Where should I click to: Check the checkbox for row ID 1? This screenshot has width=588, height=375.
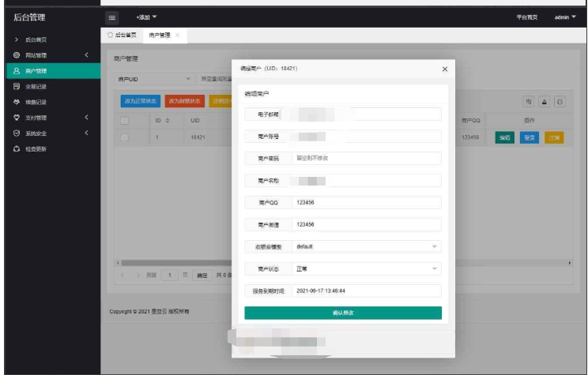(x=124, y=137)
